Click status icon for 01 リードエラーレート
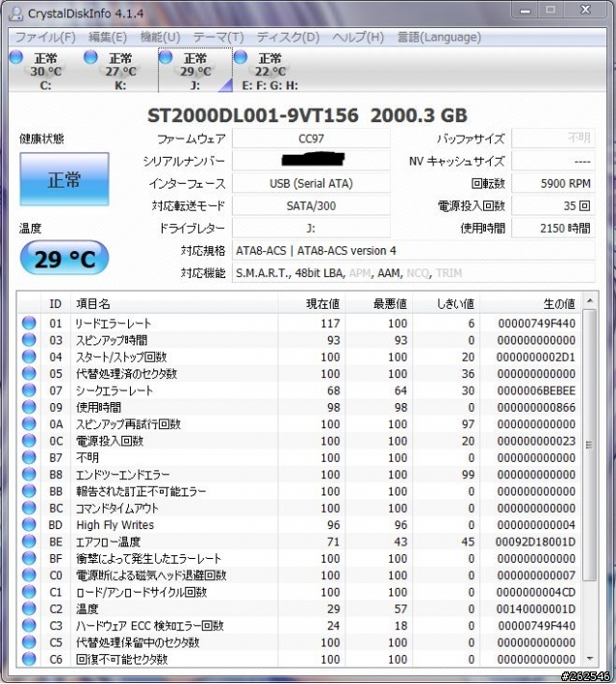This screenshot has height=684, width=616. (x=29, y=323)
